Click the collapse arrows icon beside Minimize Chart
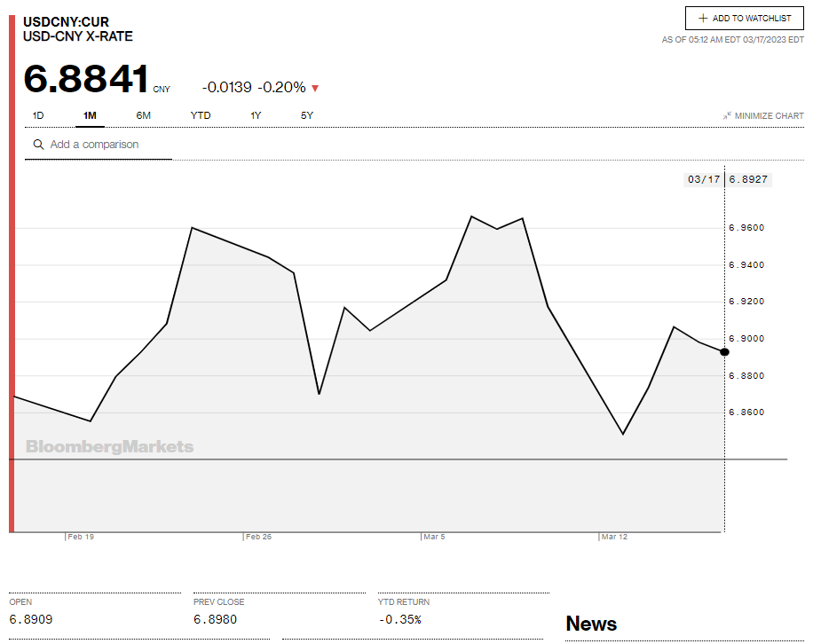 point(727,115)
